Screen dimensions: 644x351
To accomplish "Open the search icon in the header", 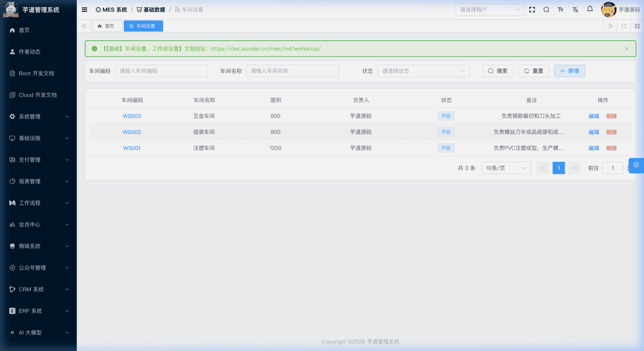I will pyautogui.click(x=546, y=10).
